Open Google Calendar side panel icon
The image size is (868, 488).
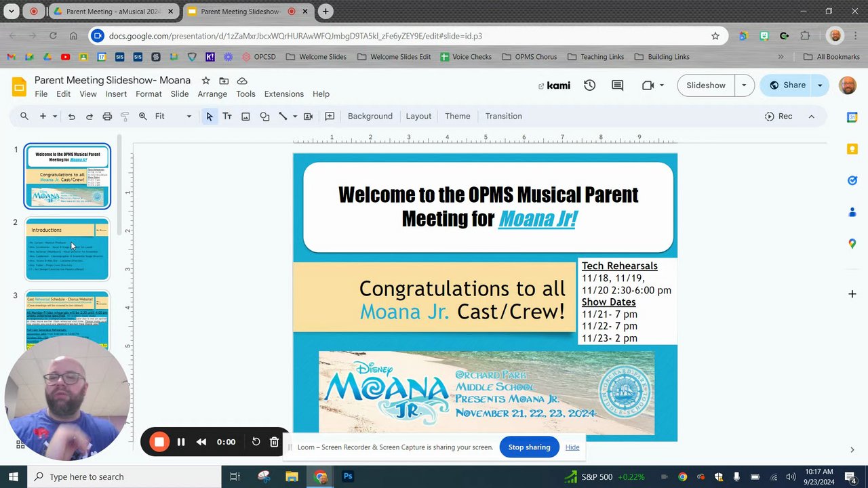(852, 117)
